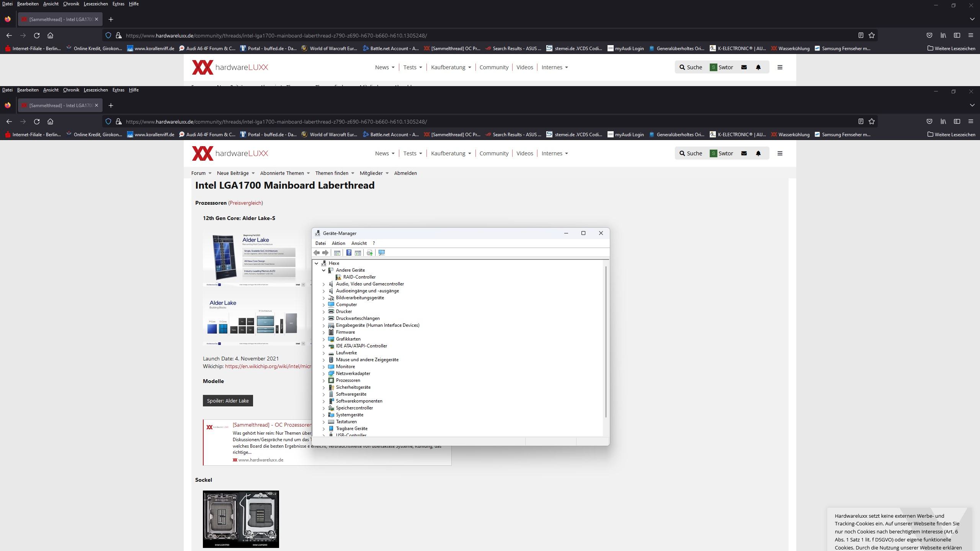The height and width of the screenshot is (551, 980).
Task: Expand the Laufwerke node
Action: point(324,353)
